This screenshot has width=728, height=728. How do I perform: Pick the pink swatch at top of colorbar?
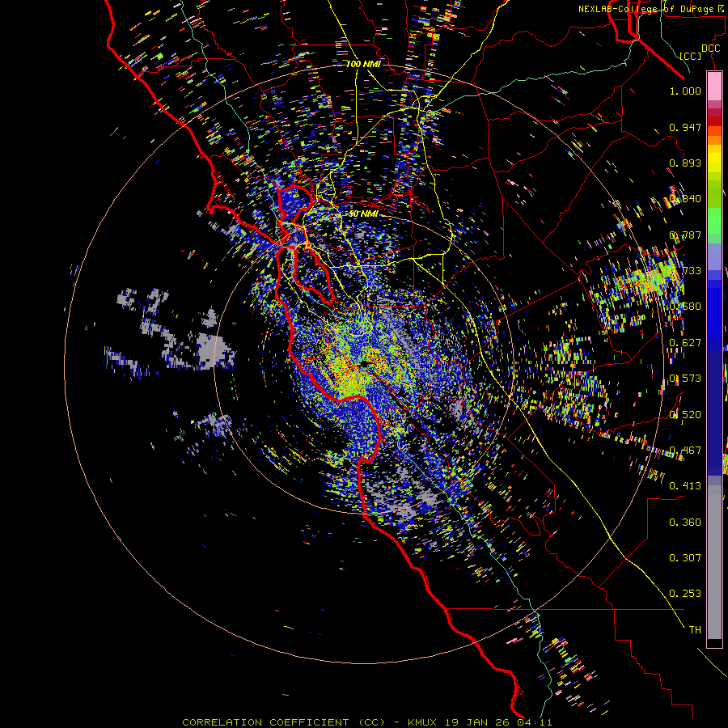click(714, 86)
